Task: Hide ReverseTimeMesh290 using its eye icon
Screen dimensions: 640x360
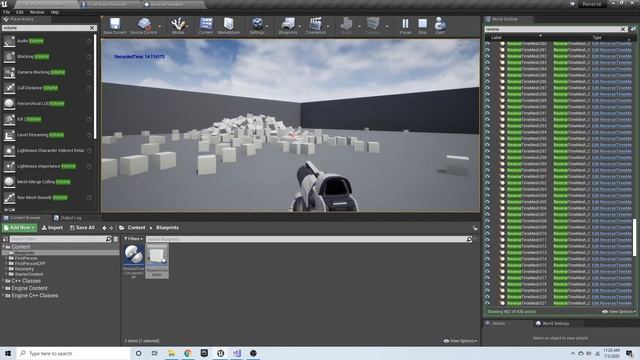Action: click(x=487, y=107)
